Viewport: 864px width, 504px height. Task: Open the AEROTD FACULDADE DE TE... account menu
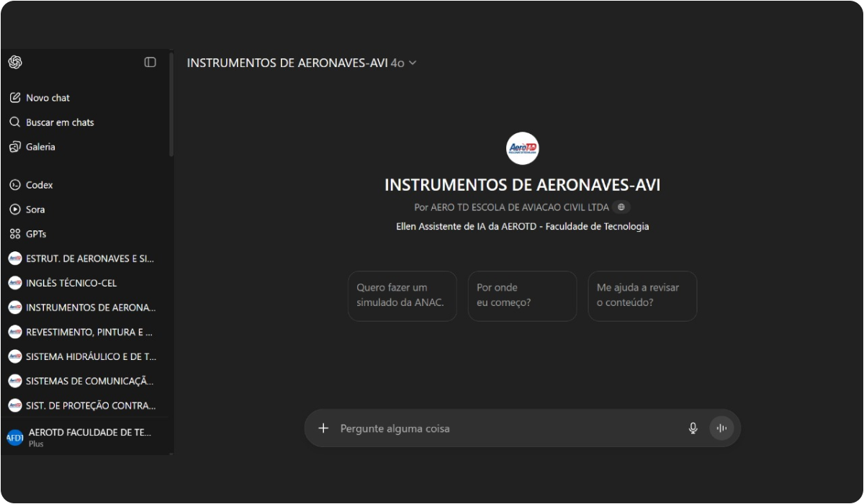click(x=86, y=437)
